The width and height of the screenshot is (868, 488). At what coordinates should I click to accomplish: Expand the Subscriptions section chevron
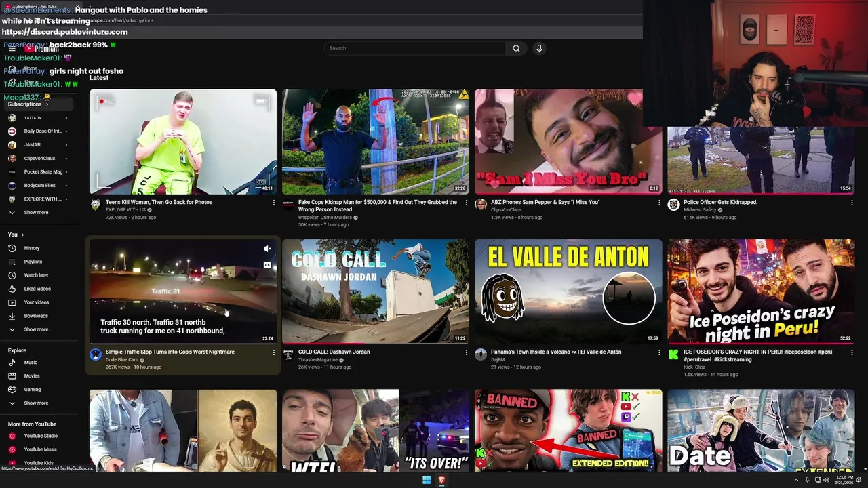47,104
